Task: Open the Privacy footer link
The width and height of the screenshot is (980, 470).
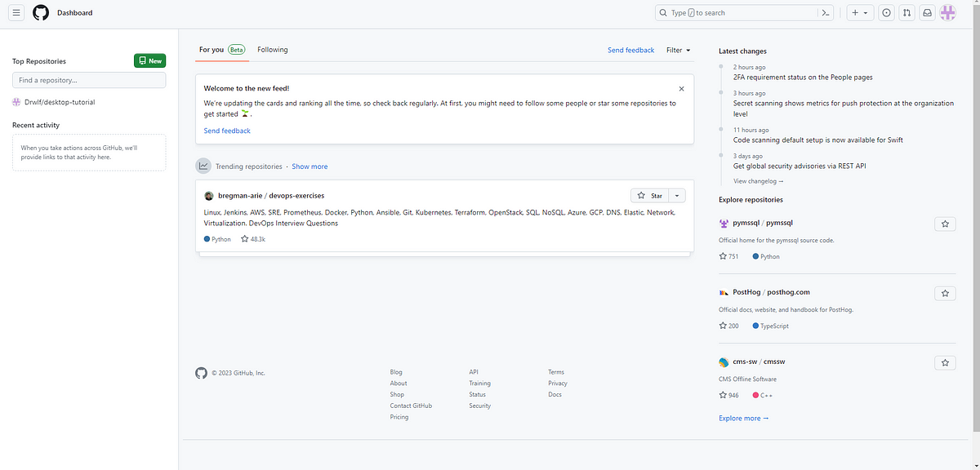Action: [558, 384]
